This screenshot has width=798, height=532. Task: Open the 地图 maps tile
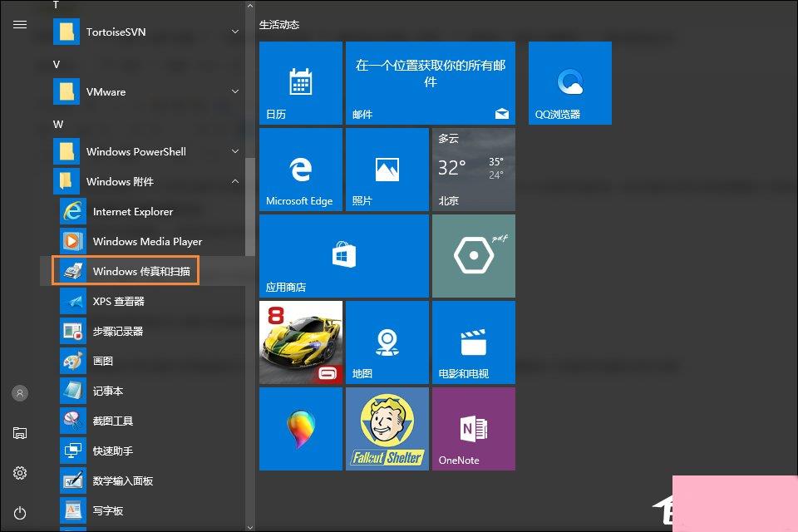387,342
